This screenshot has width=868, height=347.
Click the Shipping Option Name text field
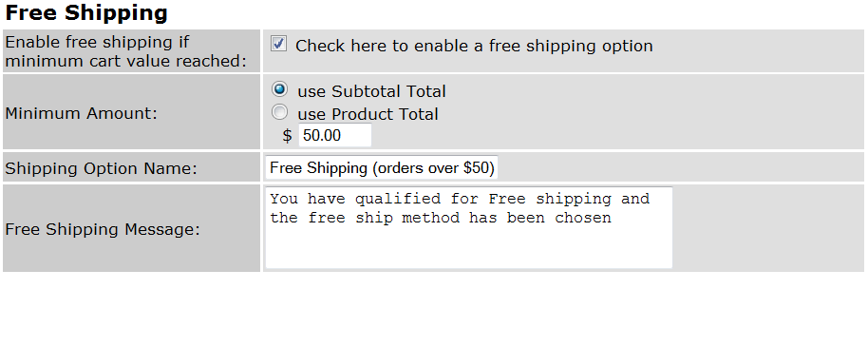[x=382, y=167]
